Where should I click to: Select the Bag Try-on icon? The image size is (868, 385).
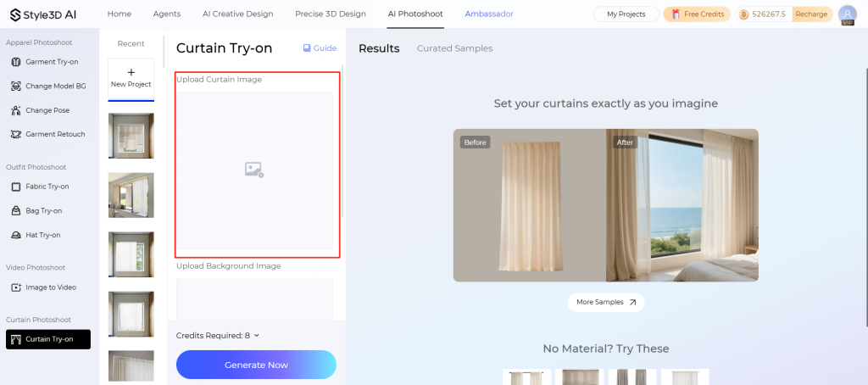click(x=16, y=211)
